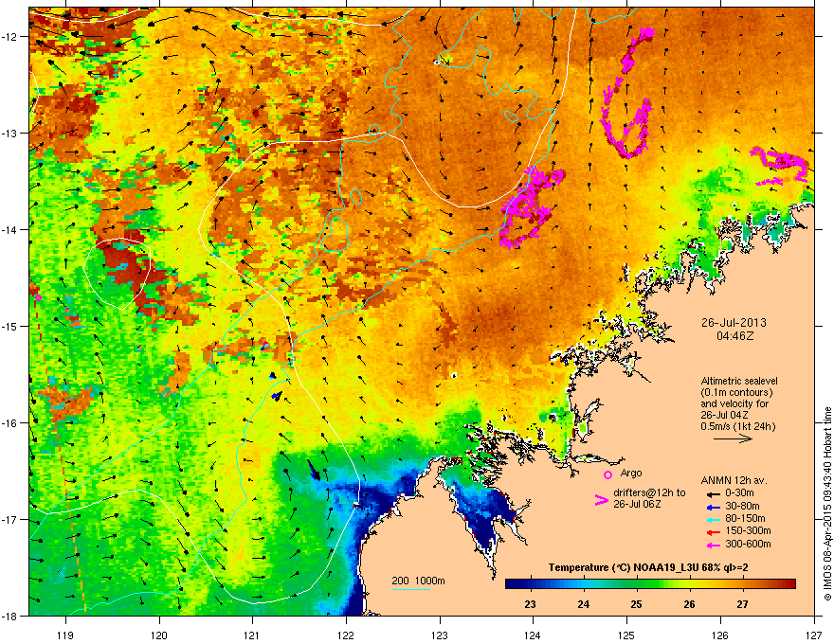Click the '30-80m' depth label
This screenshot has height=644, width=834.
742,507
